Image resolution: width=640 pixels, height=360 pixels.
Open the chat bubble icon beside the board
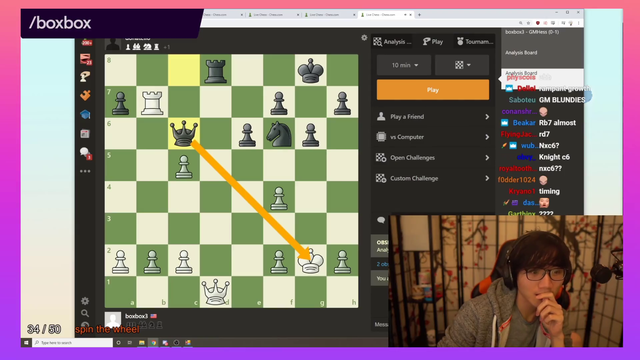(x=381, y=220)
